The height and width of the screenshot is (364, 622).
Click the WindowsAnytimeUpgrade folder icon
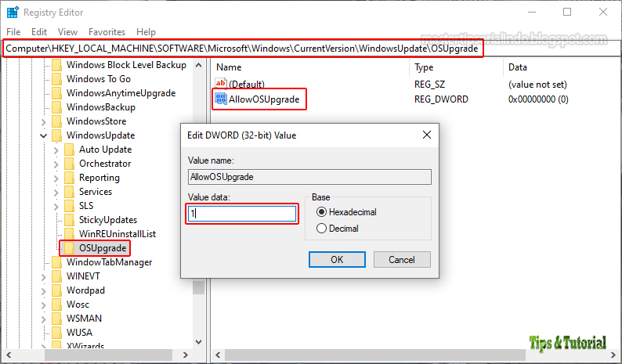point(56,93)
